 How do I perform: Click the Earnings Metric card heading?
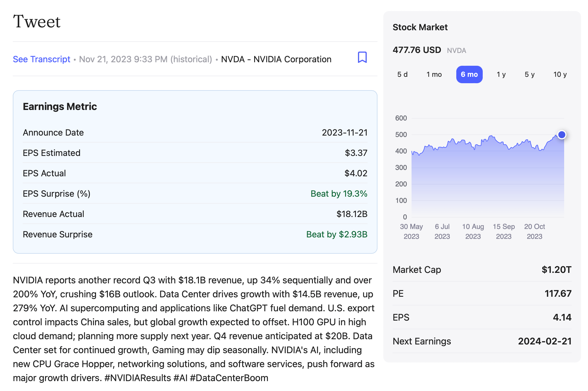60,106
